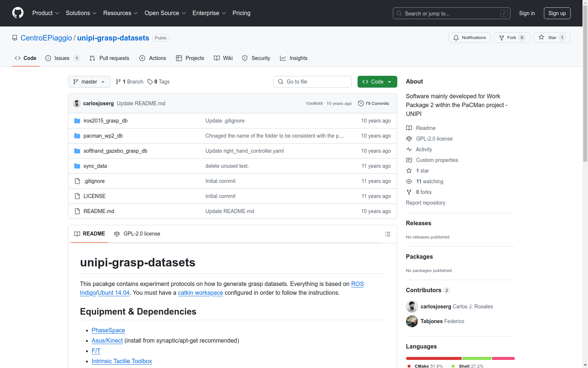Open the Projects tab

190,58
